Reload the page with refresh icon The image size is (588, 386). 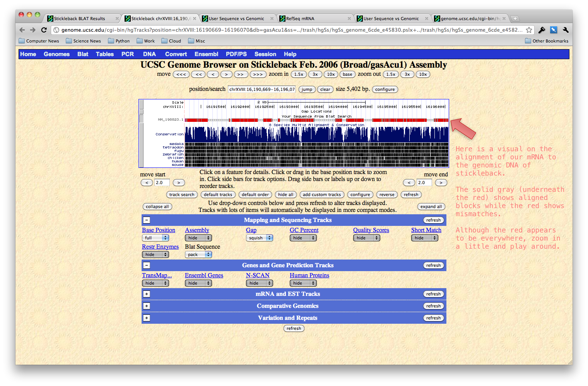44,30
